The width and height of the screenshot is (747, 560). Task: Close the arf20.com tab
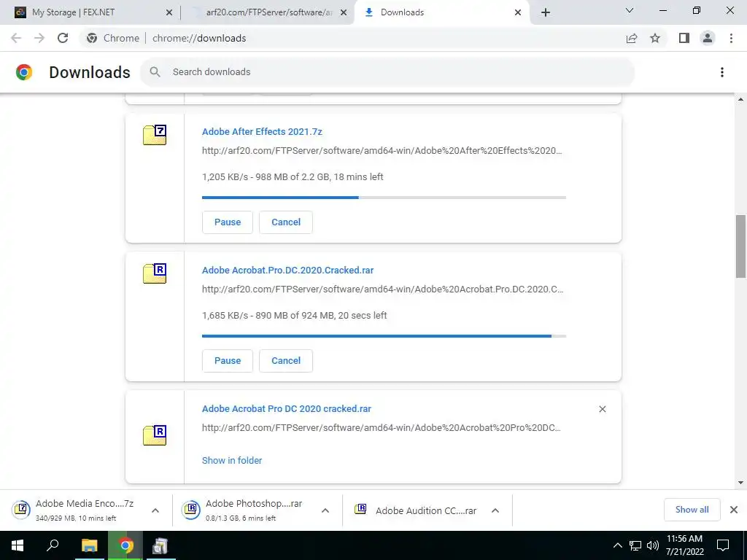[x=344, y=12]
